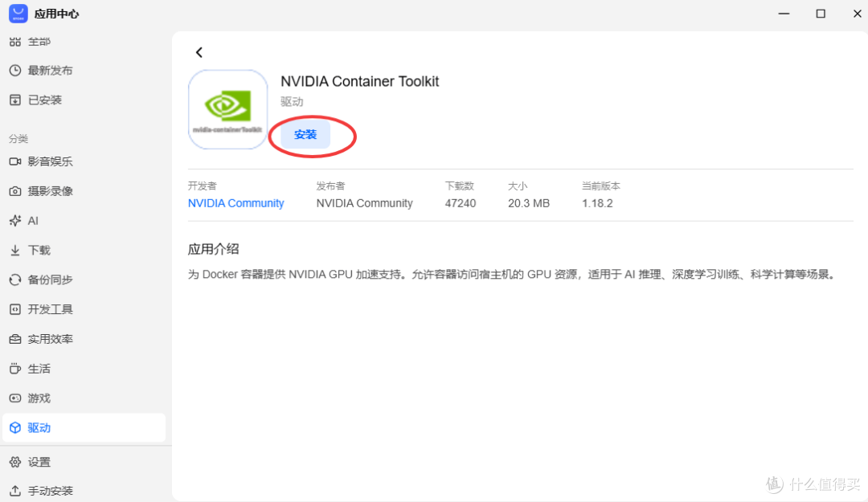Click the version number 1.18.2
Viewport: 868px width, 502px height.
(597, 203)
